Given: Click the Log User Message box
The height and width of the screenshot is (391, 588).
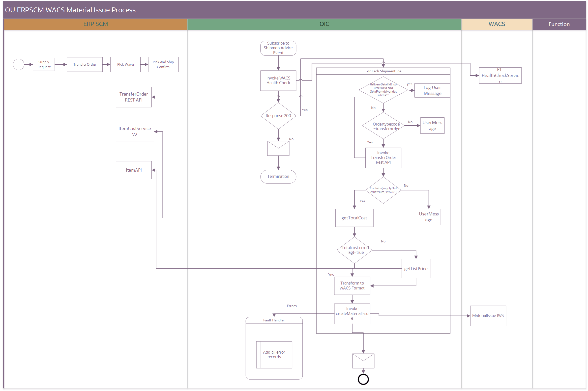Looking at the screenshot, I should (x=433, y=91).
